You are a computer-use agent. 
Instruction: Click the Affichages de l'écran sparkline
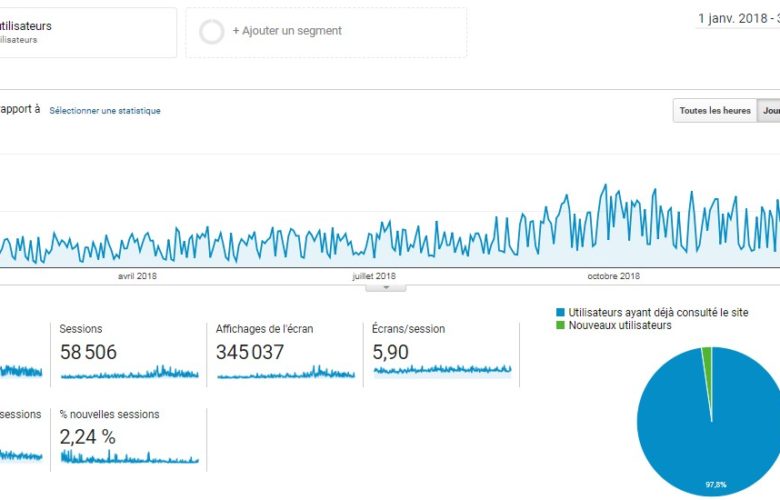[286, 372]
